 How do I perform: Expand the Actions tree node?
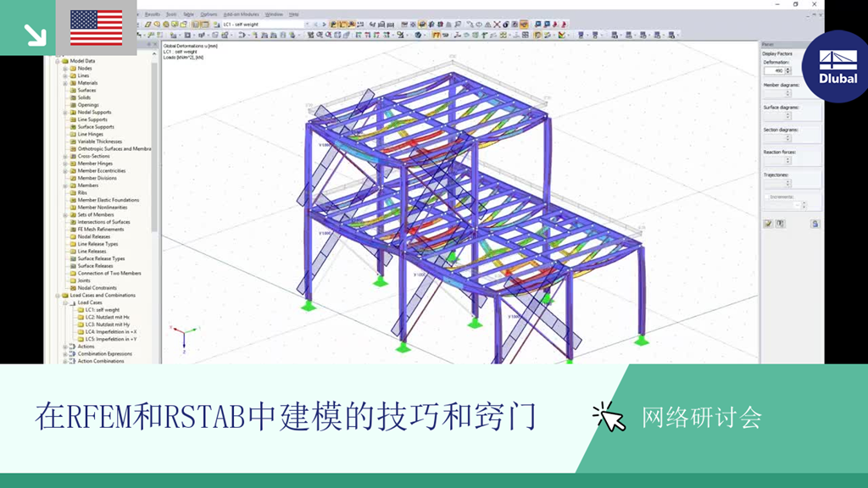(65, 347)
